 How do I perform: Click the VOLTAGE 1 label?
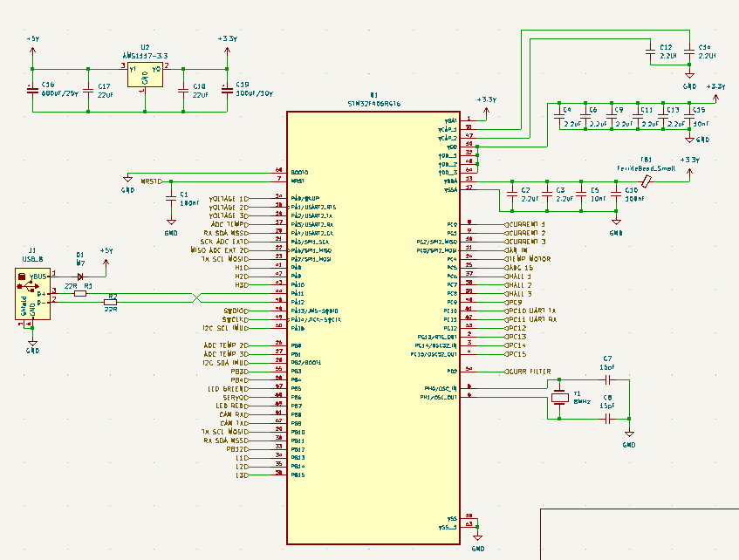click(229, 199)
